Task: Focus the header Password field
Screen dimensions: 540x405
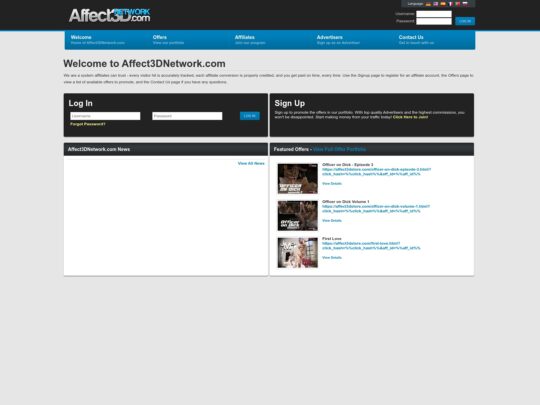Action: point(434,21)
